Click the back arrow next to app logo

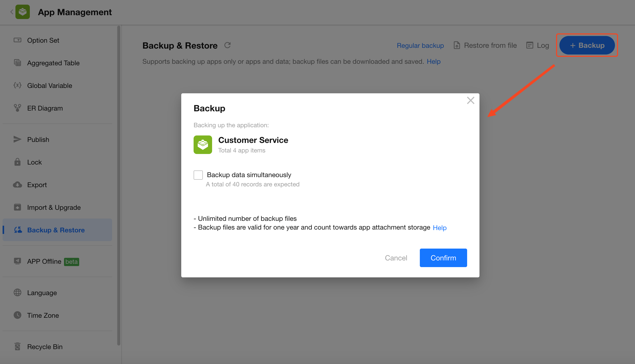click(x=12, y=12)
